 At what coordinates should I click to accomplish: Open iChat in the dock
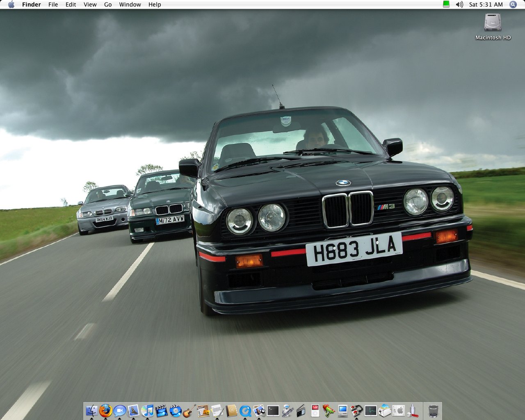pos(119,411)
